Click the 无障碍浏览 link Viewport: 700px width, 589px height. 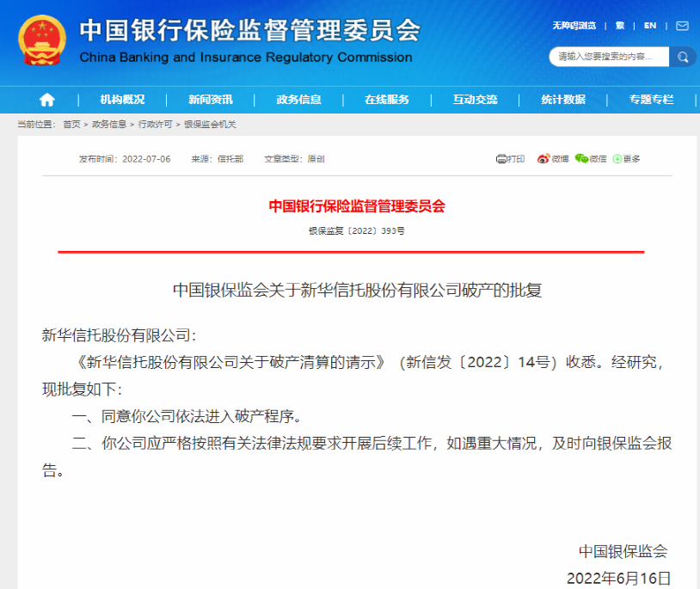574,26
